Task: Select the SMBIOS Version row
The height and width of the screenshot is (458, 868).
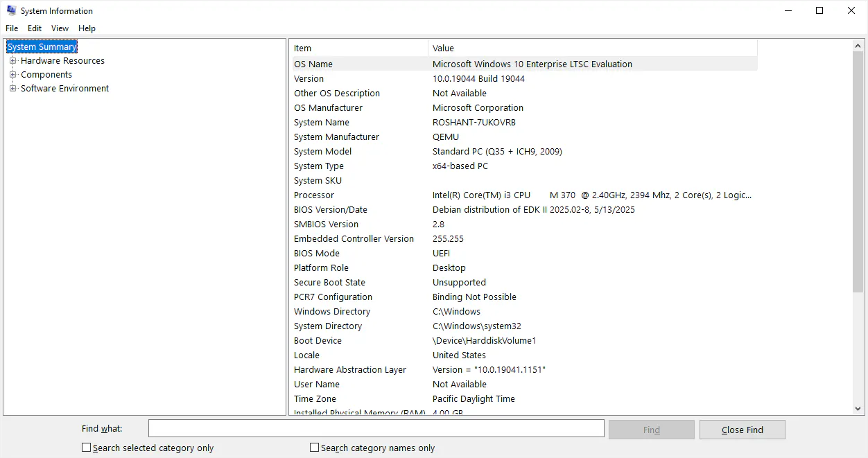Action: click(523, 224)
